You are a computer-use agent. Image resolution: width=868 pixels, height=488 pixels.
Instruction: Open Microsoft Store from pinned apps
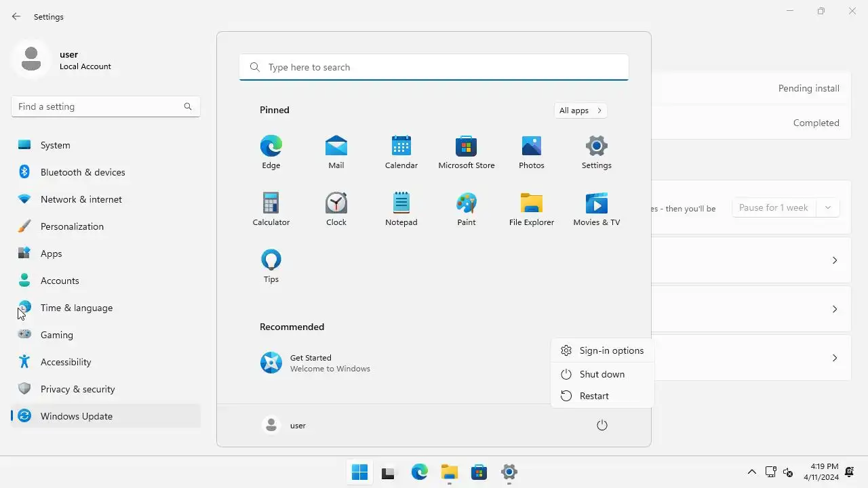(467, 152)
